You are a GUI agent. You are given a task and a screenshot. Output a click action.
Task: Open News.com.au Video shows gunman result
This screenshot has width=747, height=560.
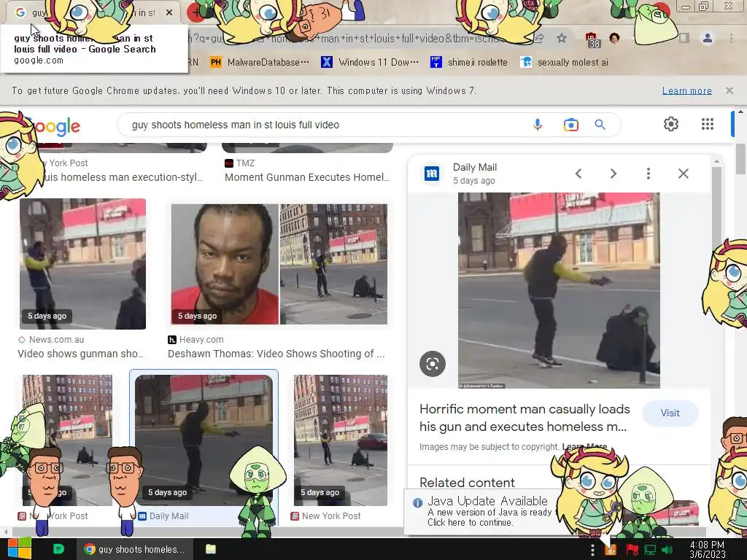tap(80, 354)
